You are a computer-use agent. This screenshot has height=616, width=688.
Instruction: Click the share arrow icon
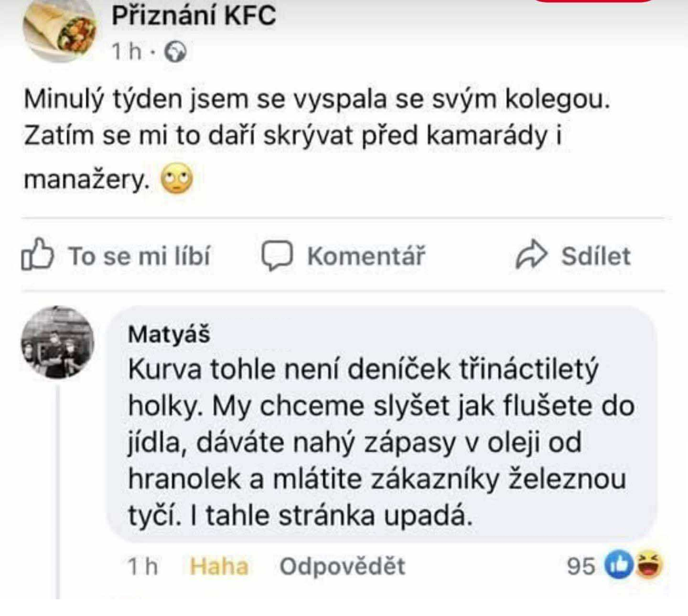(531, 255)
